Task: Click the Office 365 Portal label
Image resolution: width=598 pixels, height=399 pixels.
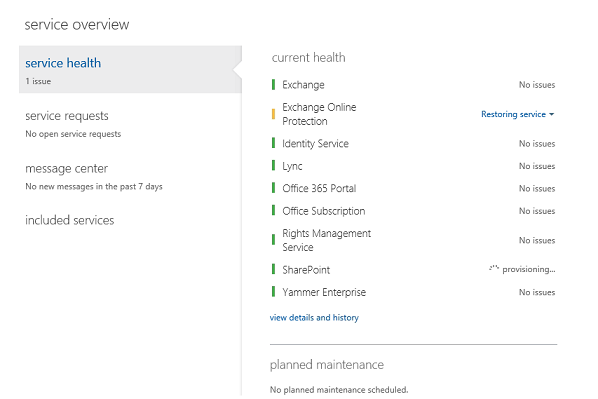Action: click(319, 188)
